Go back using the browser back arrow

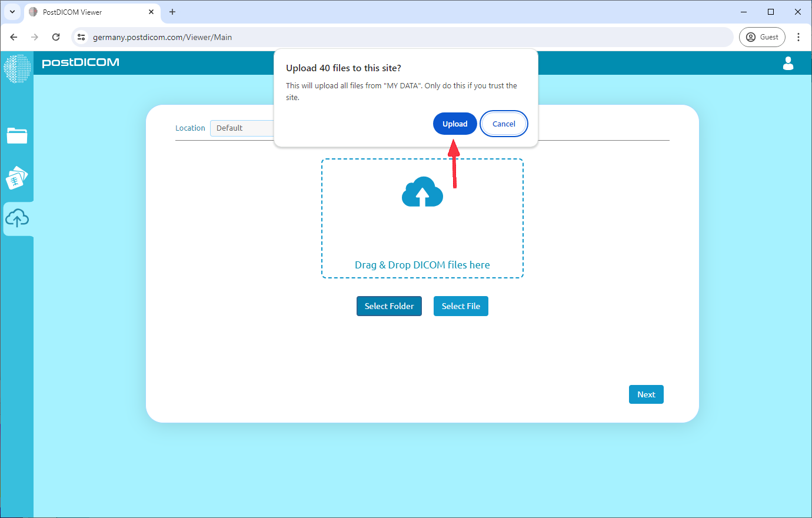pos(14,37)
